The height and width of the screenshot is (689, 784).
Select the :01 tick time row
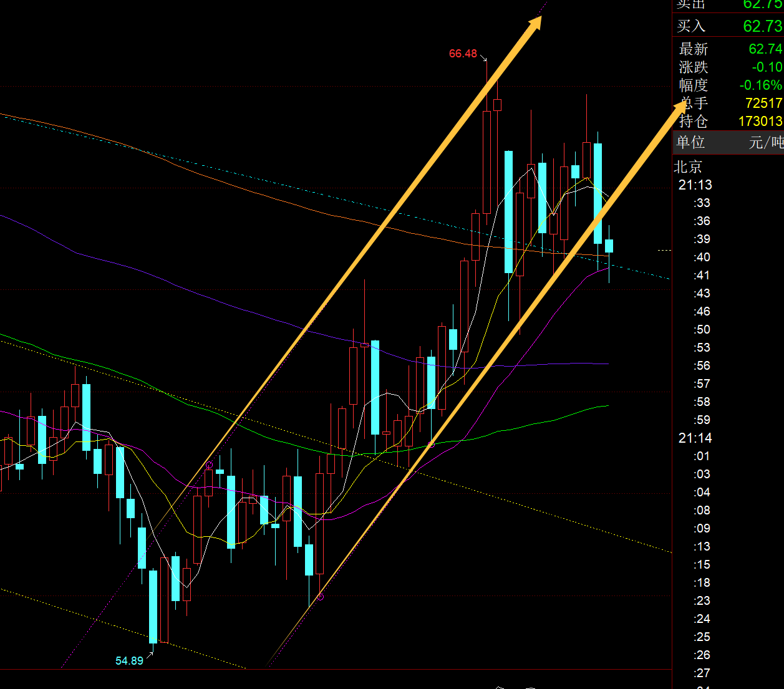point(702,456)
